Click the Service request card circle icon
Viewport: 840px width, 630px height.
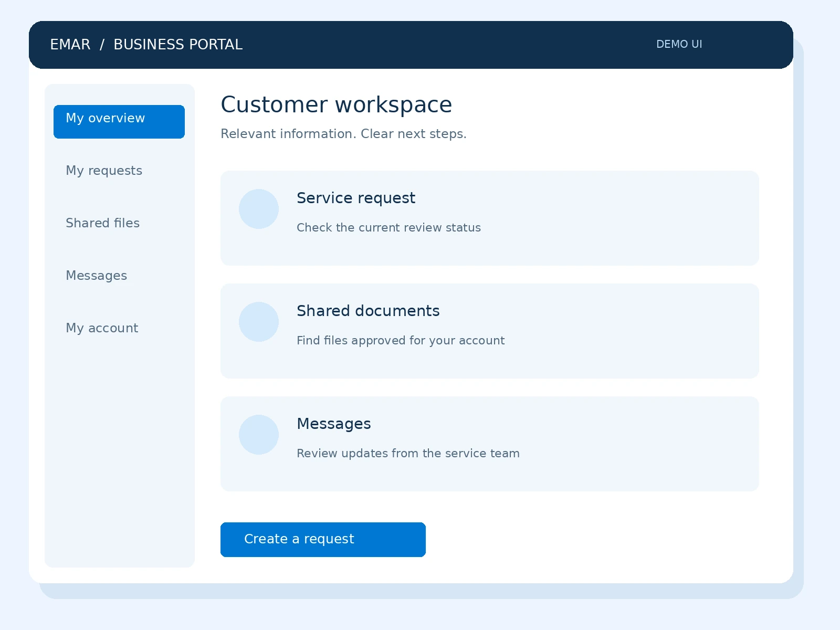pos(259,209)
